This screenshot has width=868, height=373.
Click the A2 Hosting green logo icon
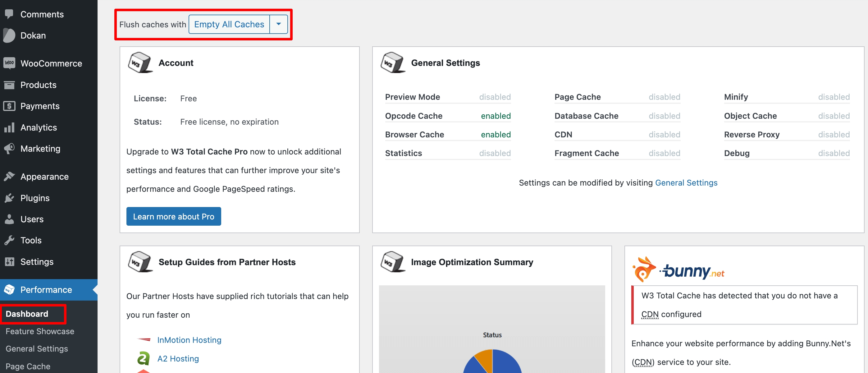143,358
